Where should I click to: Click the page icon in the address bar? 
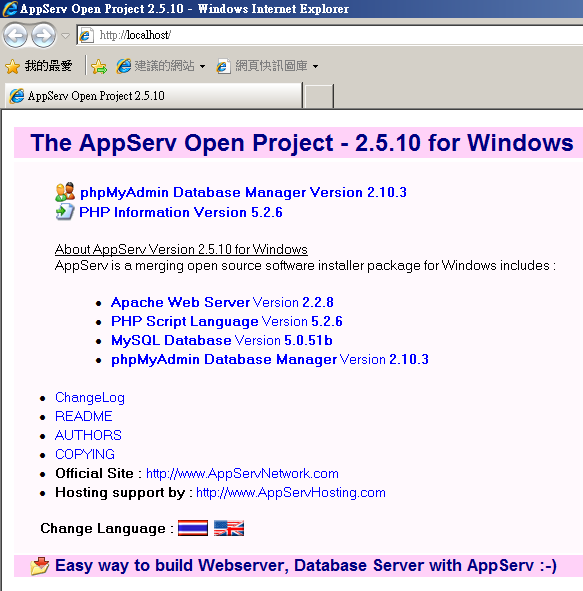tap(86, 35)
